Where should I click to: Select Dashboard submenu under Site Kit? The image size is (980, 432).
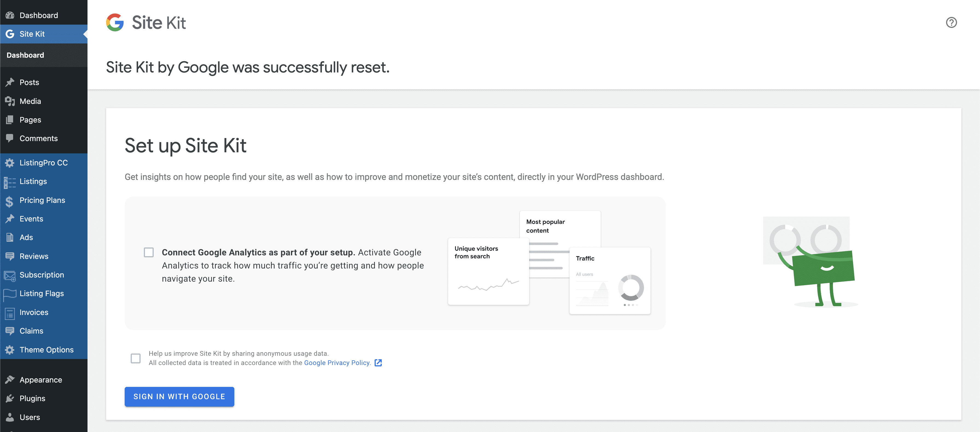point(25,55)
